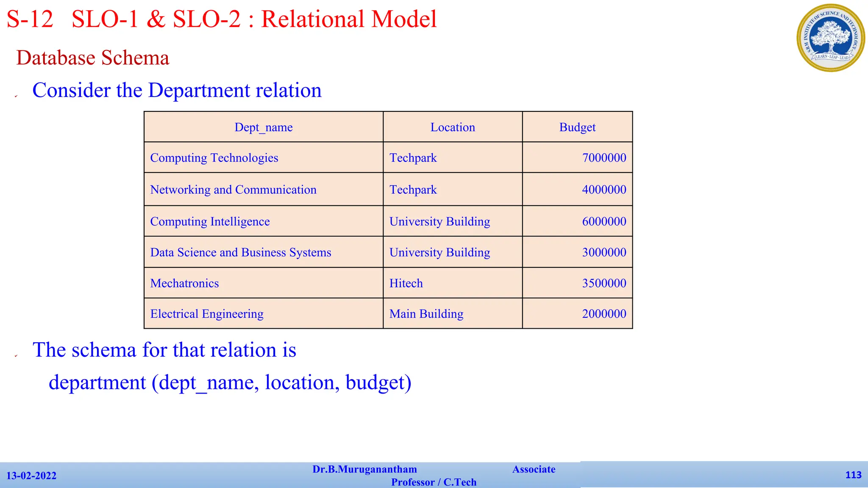
Task: Select the budget value 2000000
Action: coord(604,313)
